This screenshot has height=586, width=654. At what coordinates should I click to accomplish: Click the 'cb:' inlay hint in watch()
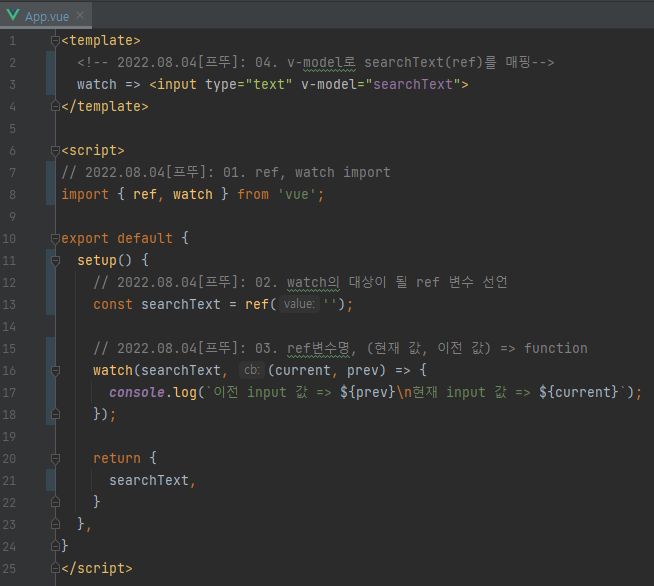[x=252, y=370]
